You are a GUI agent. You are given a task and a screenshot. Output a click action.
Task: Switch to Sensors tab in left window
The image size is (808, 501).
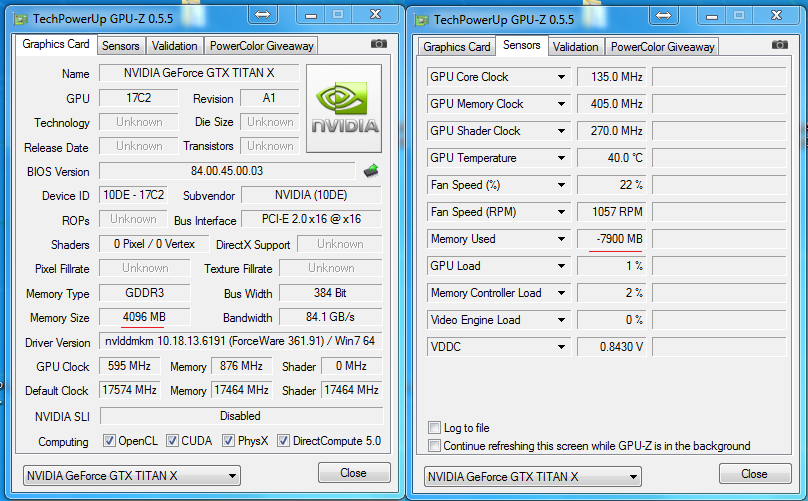121,46
